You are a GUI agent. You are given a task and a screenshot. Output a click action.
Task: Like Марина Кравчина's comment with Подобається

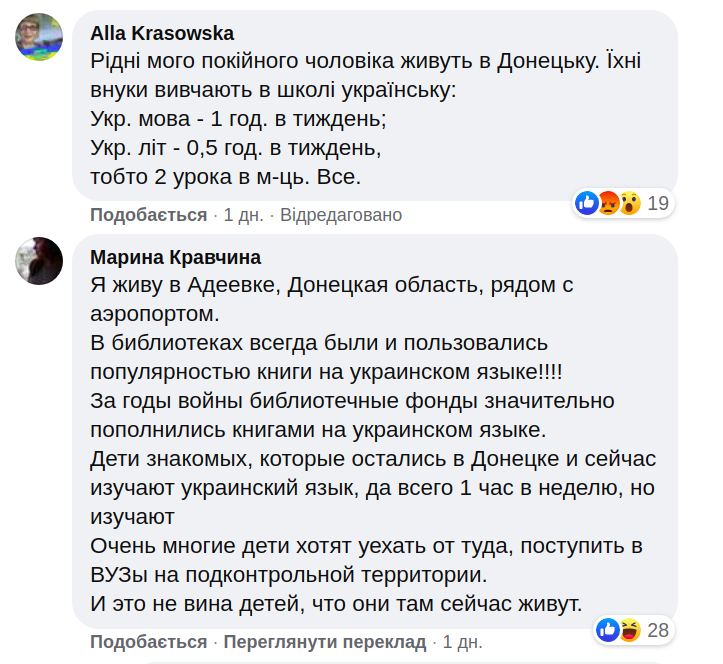(x=148, y=641)
